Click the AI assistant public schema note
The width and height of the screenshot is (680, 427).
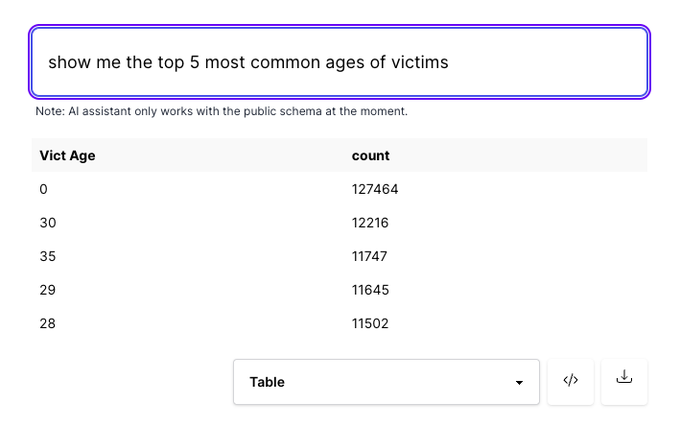point(221,111)
